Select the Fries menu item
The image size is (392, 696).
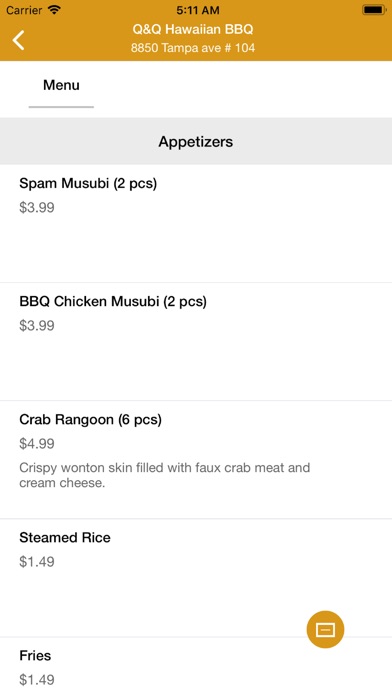[x=196, y=667]
